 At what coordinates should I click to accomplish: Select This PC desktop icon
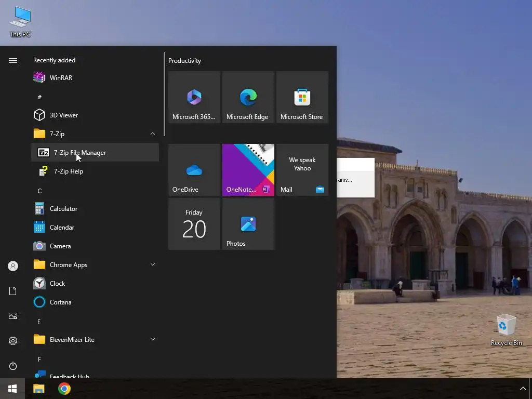(20, 22)
